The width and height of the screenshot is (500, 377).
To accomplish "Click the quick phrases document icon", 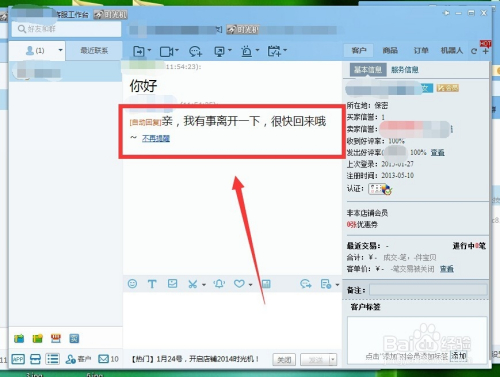I will point(325,284).
